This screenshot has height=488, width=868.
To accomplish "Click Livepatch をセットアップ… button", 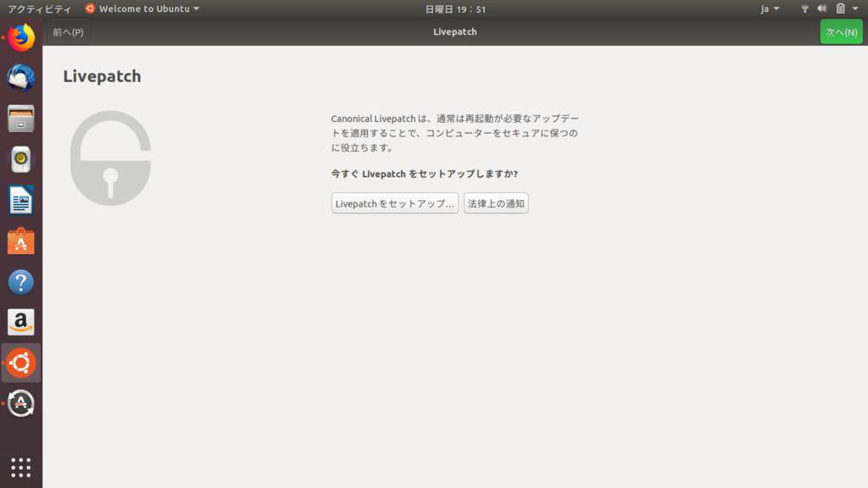I will point(395,203).
